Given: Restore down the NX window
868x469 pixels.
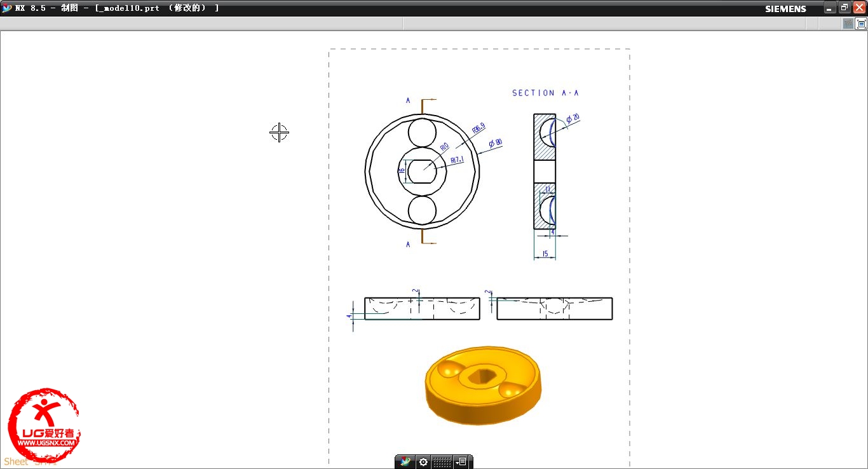Looking at the screenshot, I should click(x=844, y=8).
